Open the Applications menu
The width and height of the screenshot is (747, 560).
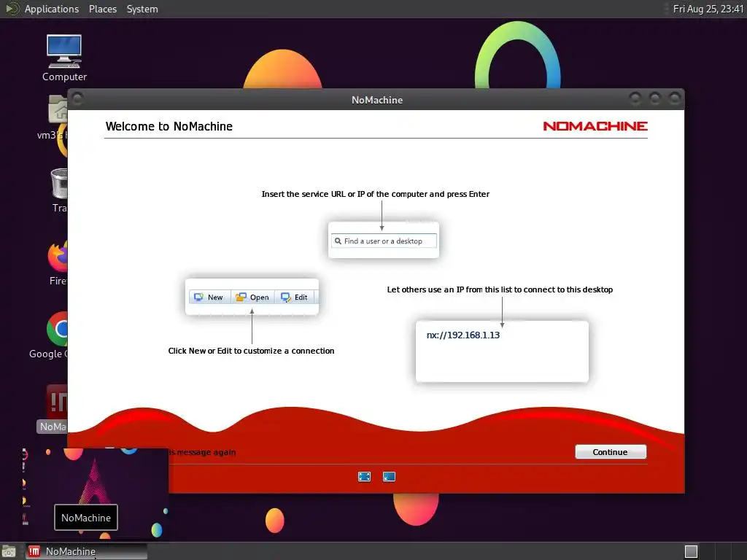(52, 9)
